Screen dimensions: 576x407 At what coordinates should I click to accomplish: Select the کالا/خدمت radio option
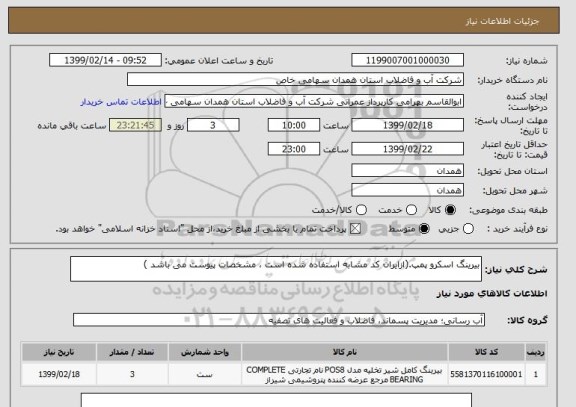(361, 210)
